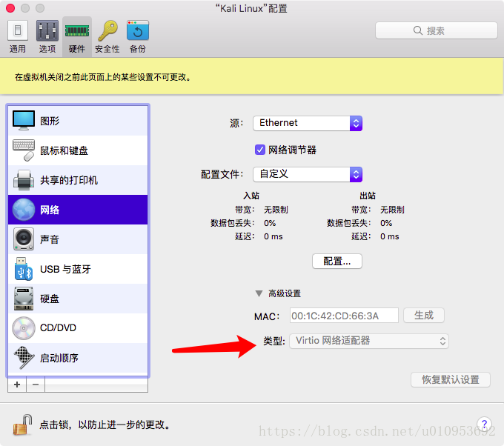Click 入站 数据包丢失 0% value

coord(270,223)
